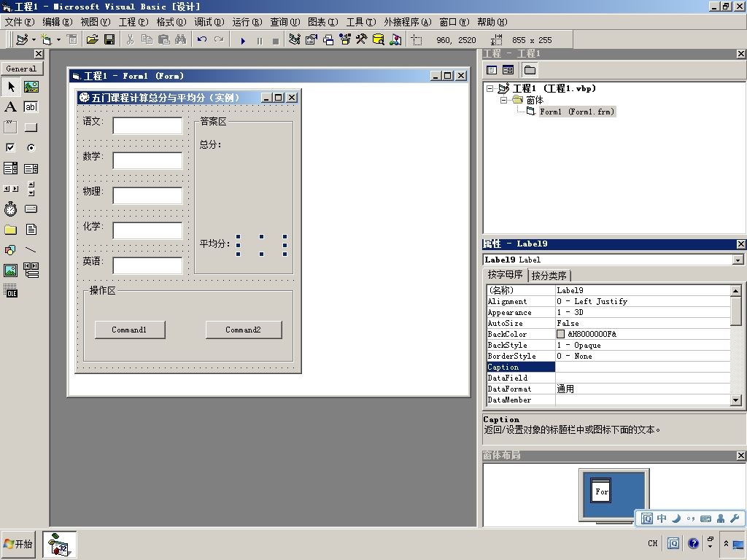The width and height of the screenshot is (747, 560).
Task: Click the Open Project toolbar icon
Action: 93,39
